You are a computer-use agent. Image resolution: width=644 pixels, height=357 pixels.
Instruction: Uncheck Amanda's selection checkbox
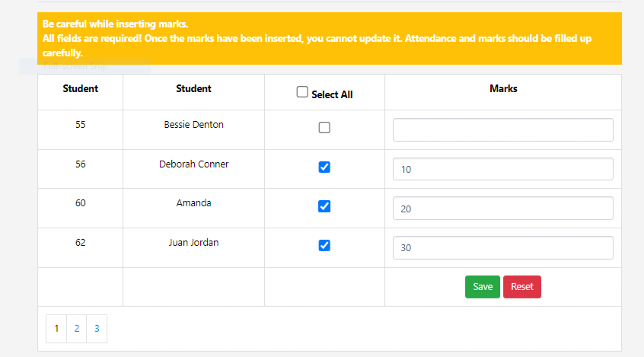pyautogui.click(x=324, y=206)
